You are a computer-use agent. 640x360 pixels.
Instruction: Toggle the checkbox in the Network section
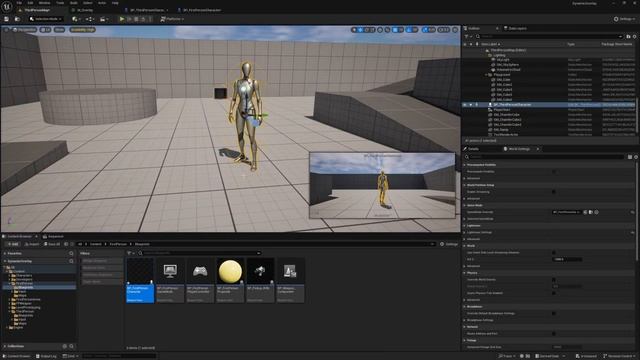click(554, 333)
